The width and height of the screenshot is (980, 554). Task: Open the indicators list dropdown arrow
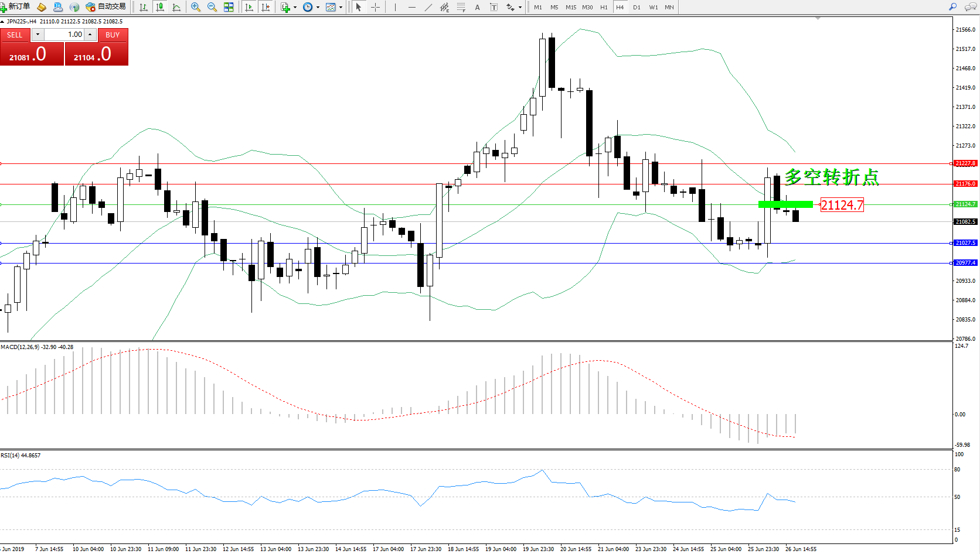(x=295, y=8)
